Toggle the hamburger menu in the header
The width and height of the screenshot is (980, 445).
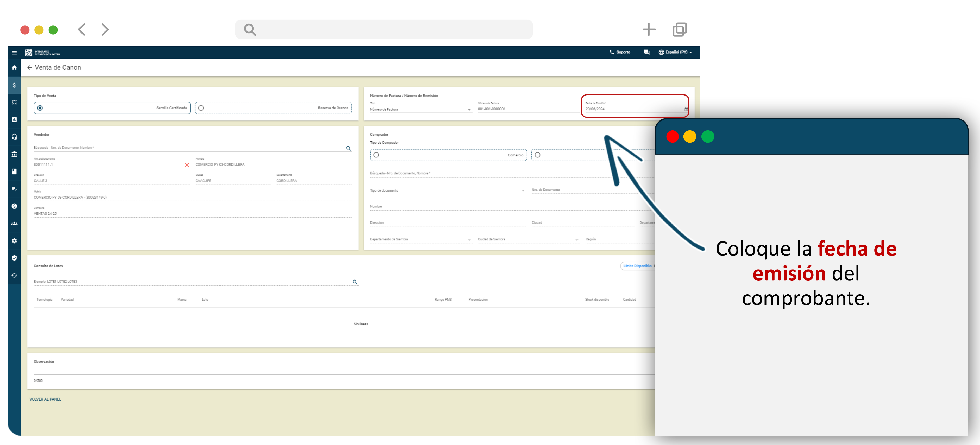point(15,53)
